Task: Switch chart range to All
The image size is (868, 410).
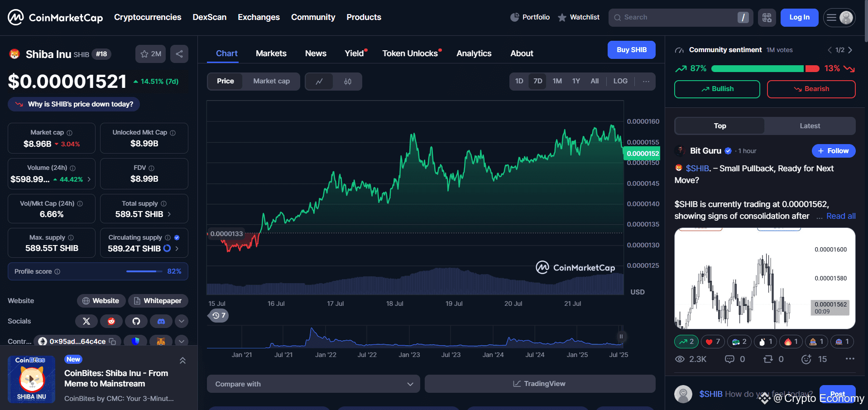Action: coord(595,81)
